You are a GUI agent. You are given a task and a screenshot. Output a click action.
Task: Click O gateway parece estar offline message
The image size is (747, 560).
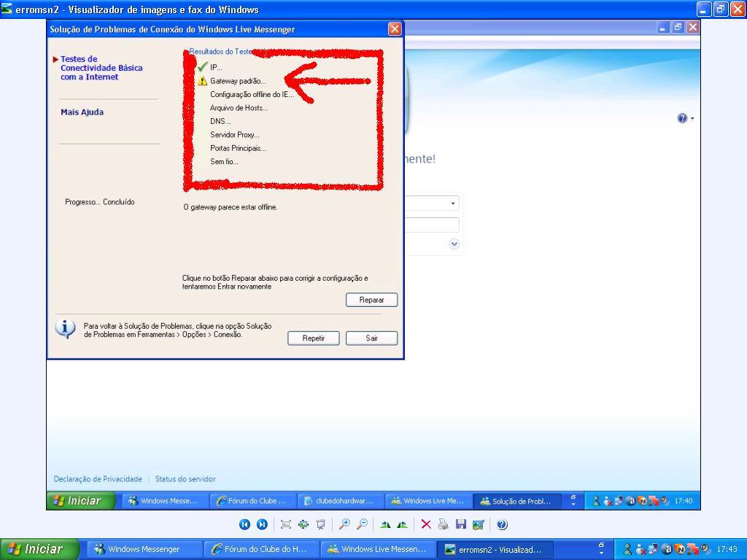230,207
